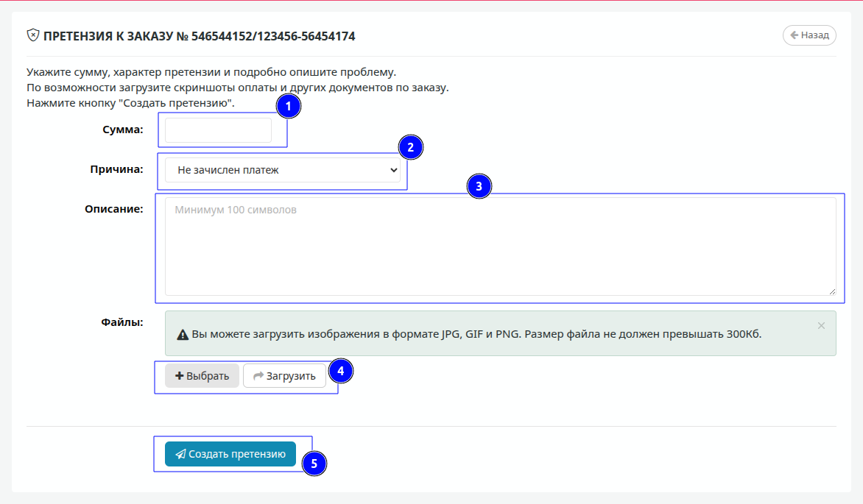Select the blue number 3 marker
Screen dimensions: 863x504
tap(479, 187)
